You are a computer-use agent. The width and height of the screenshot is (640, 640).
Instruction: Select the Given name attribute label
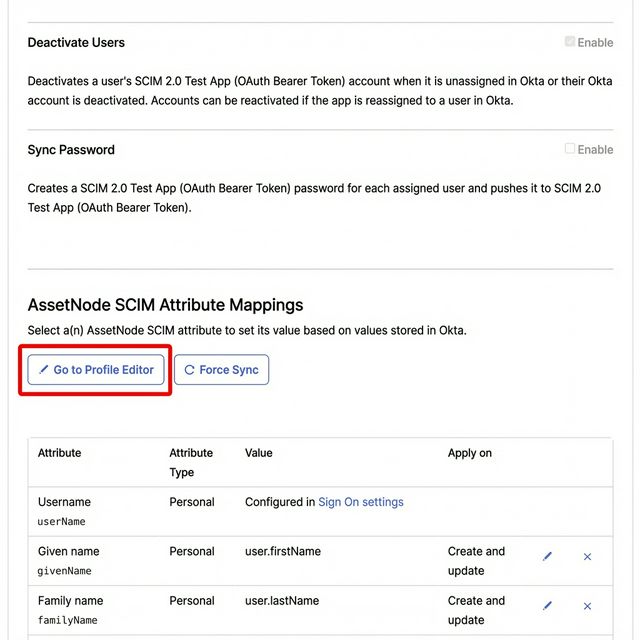point(69,551)
